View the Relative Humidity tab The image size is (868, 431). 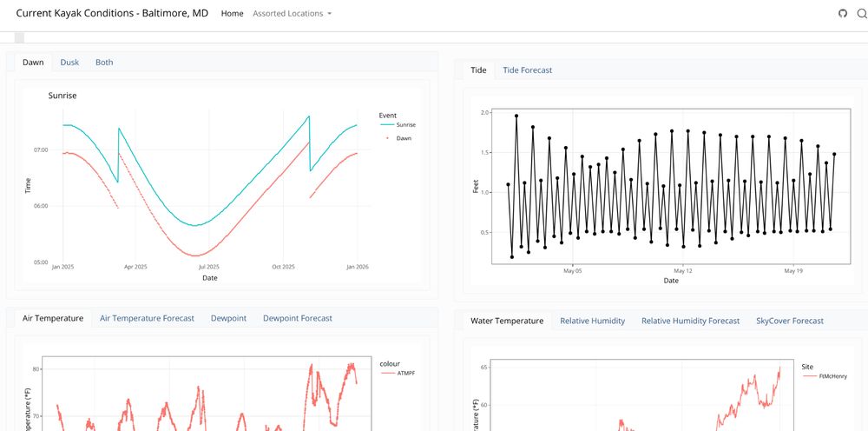point(592,321)
